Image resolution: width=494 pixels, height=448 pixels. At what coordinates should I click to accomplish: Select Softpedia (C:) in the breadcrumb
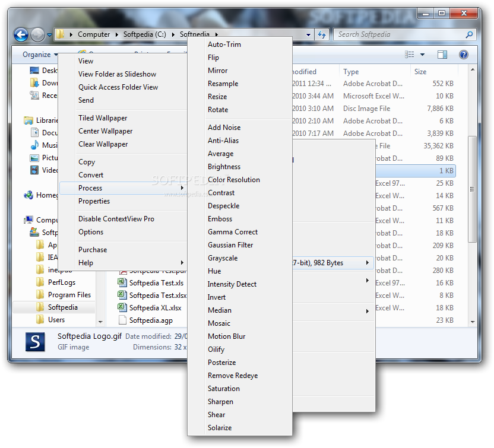[145, 34]
